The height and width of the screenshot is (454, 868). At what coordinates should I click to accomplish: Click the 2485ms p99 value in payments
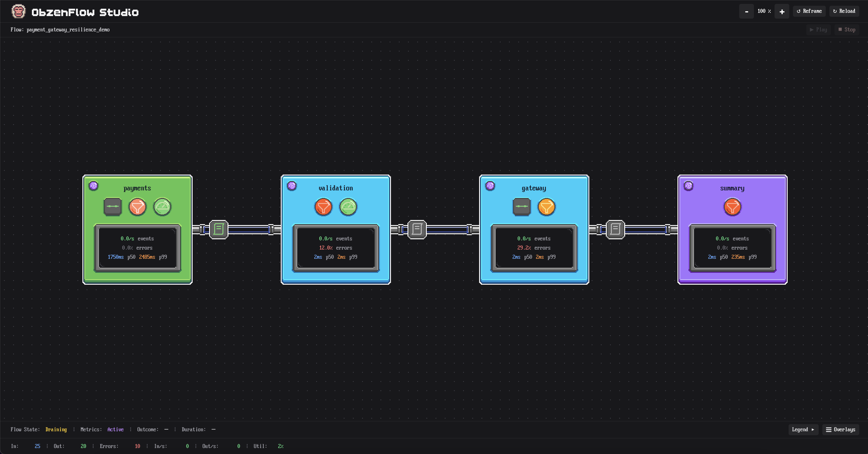[147, 257]
